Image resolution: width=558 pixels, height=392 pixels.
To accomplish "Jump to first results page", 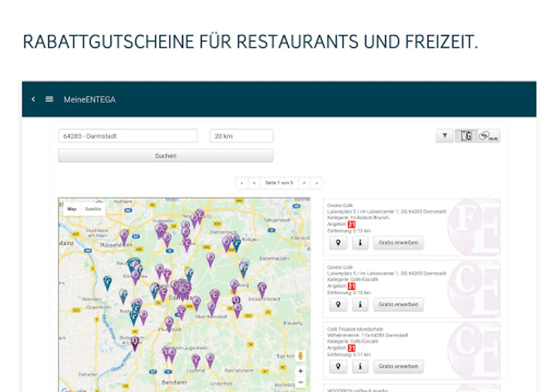I will click(x=242, y=183).
